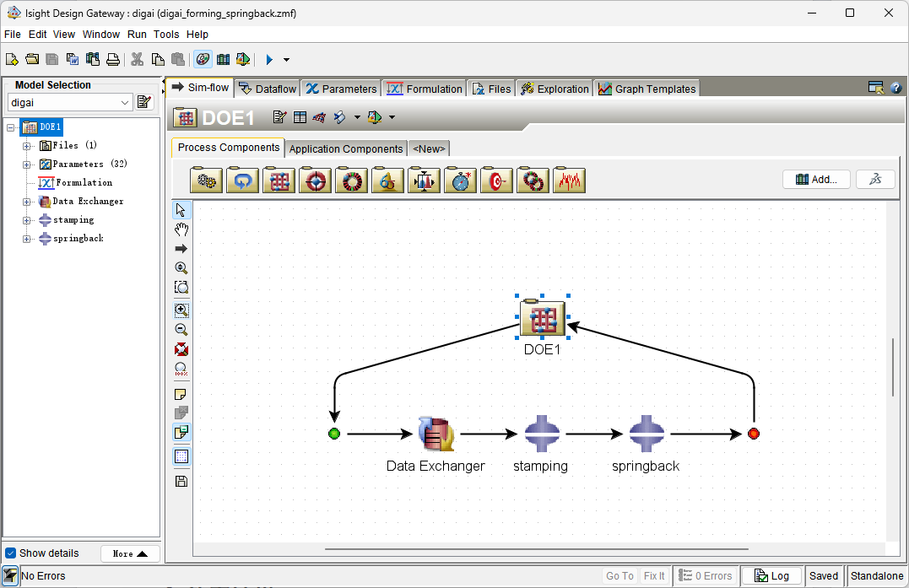909x588 pixels.
Task: Toggle the canvas grid display button
Action: click(181, 456)
